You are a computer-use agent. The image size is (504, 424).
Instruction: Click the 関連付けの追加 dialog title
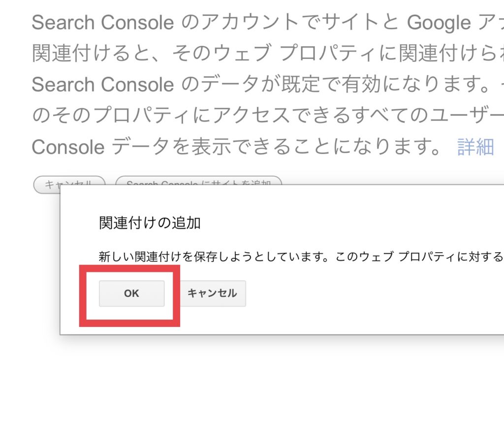tap(150, 223)
